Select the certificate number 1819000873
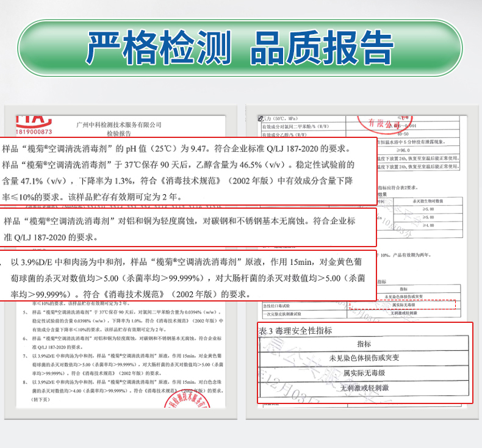 point(34,132)
